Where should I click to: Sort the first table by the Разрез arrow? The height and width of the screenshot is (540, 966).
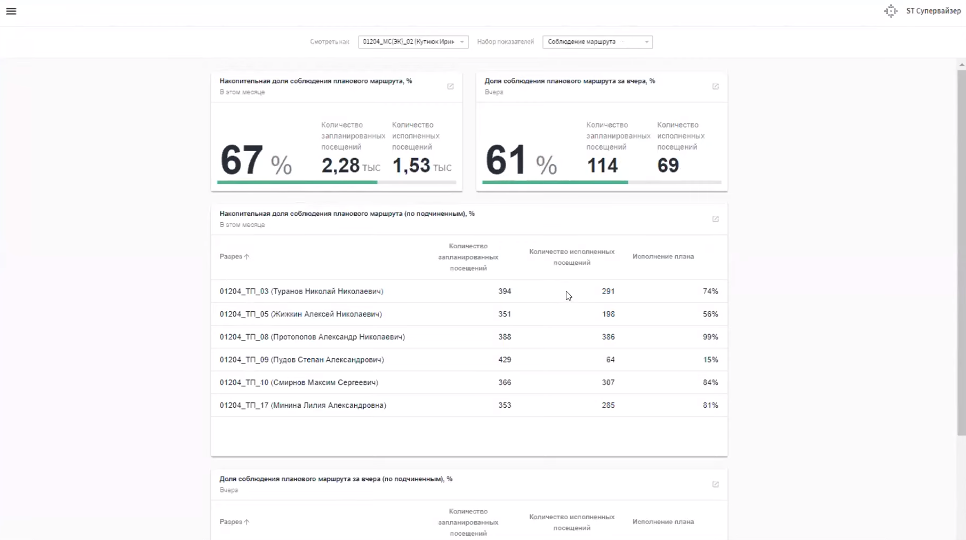pyautogui.click(x=247, y=257)
